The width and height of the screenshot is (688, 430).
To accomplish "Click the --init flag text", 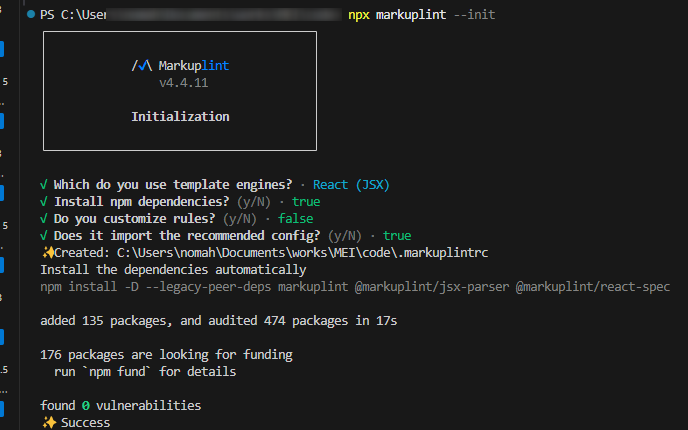I will click(x=474, y=15).
